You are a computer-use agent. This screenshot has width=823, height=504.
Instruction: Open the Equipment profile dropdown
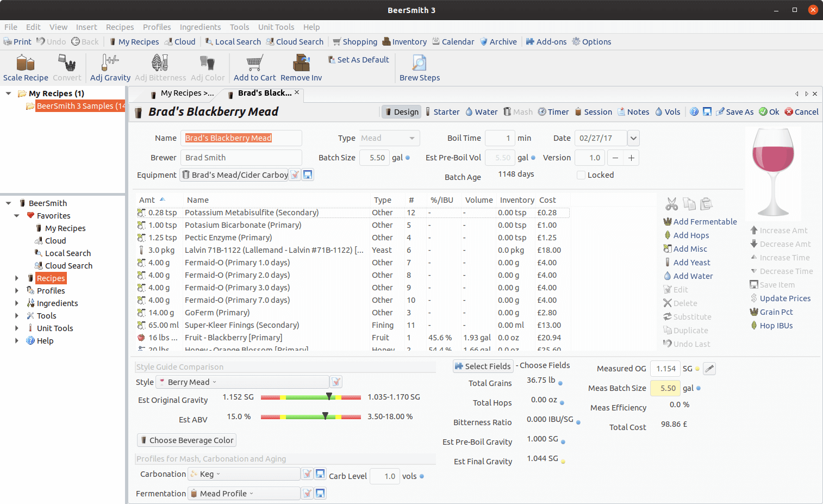(234, 175)
